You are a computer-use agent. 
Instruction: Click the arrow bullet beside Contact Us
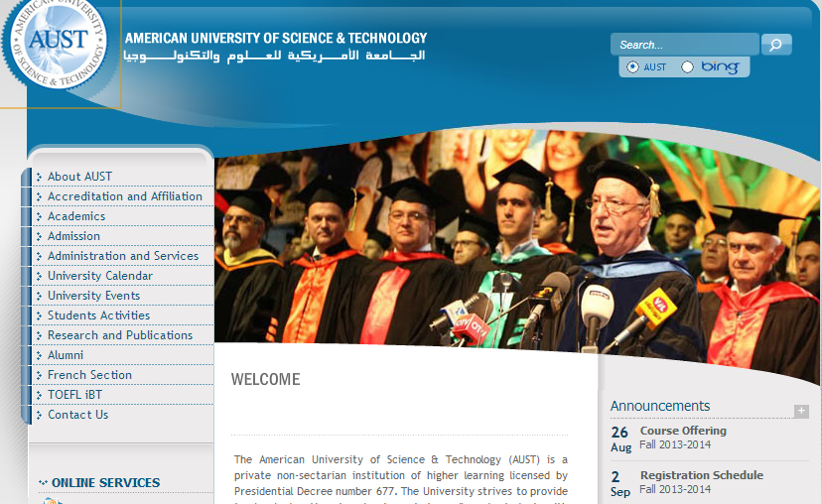[x=39, y=416]
